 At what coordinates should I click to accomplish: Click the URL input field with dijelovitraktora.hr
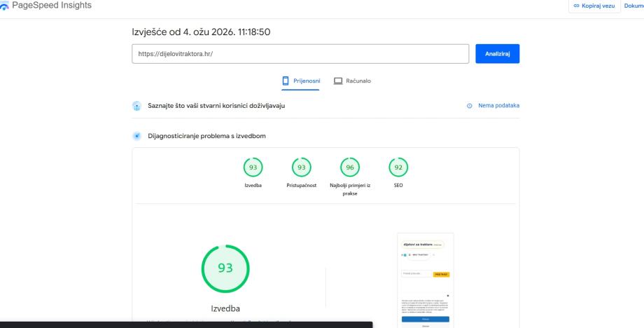coord(300,54)
